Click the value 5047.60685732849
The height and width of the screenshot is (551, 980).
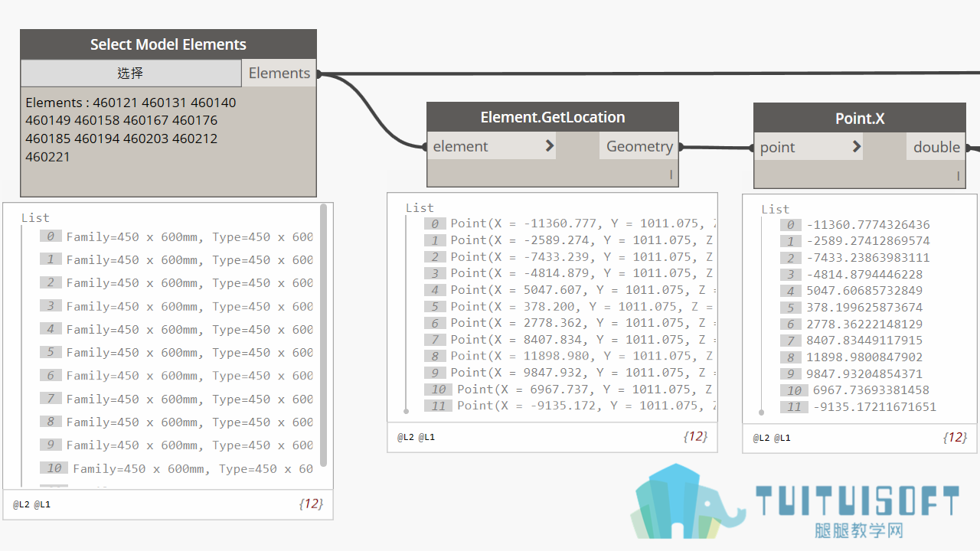pos(864,291)
